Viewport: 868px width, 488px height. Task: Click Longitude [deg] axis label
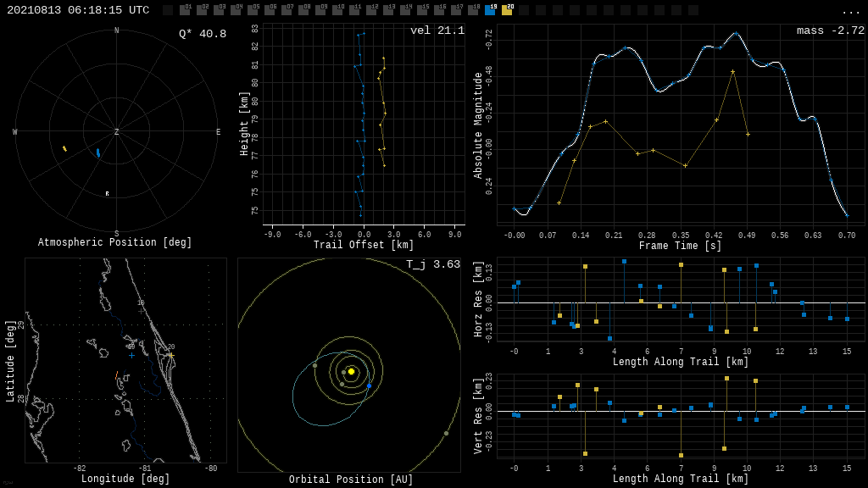125,478
